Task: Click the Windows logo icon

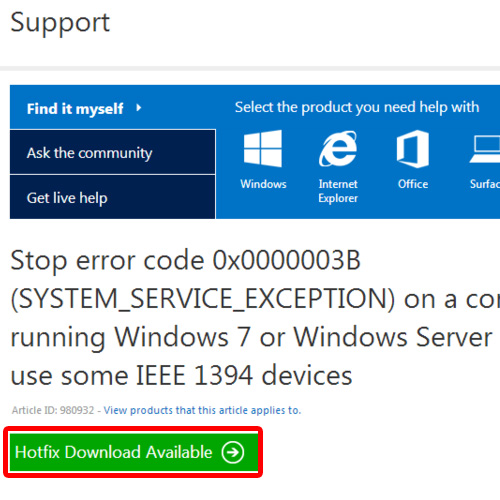Action: click(263, 149)
